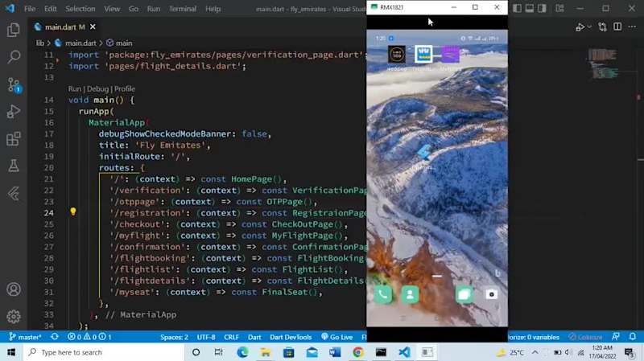The height and width of the screenshot is (361, 644).
Task: Click the taskbar search box
Action: pos(103,352)
